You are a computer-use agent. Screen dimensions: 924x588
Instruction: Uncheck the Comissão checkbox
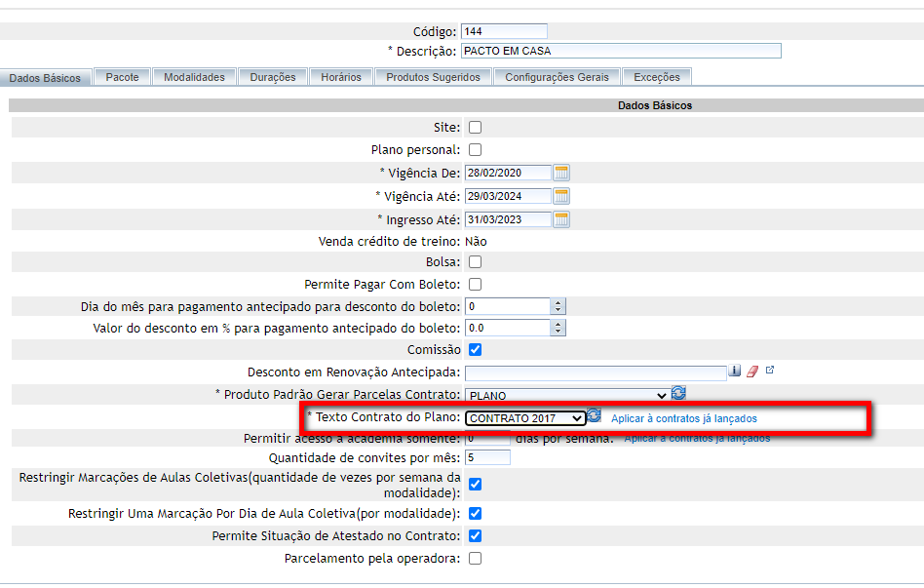tap(476, 349)
